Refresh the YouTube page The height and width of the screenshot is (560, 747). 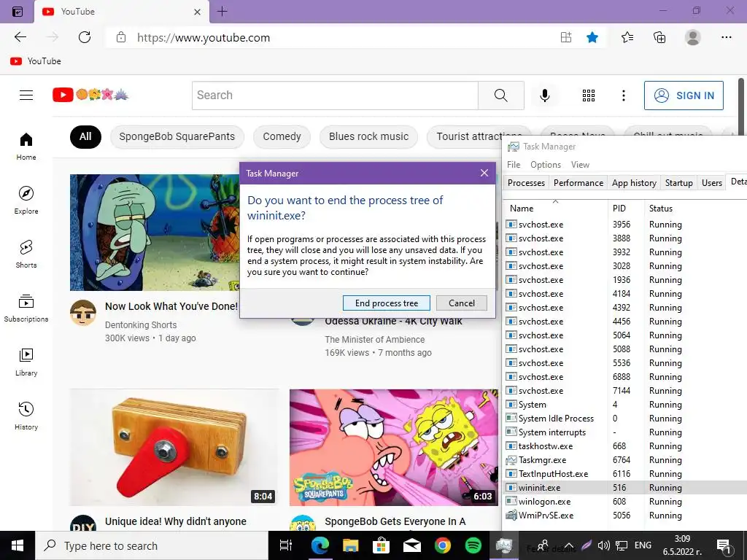pyautogui.click(x=85, y=37)
